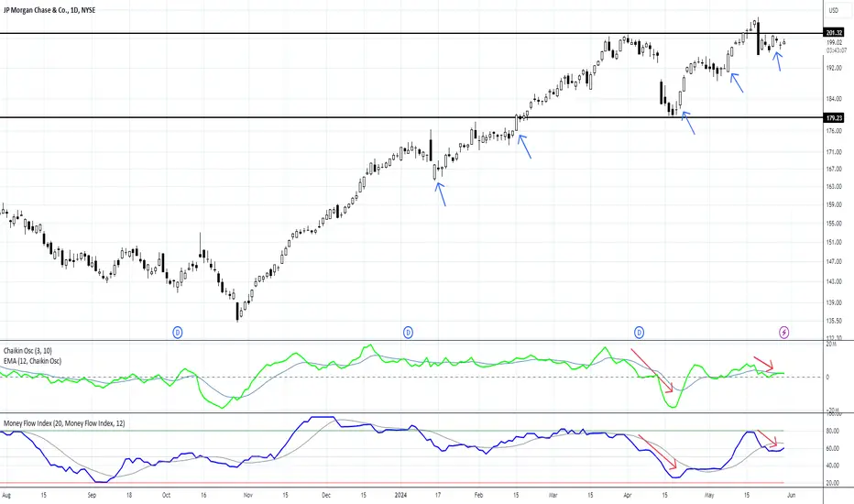Image resolution: width=854 pixels, height=504 pixels.
Task: Click the 139.00 price axis value
Action: 834,302
